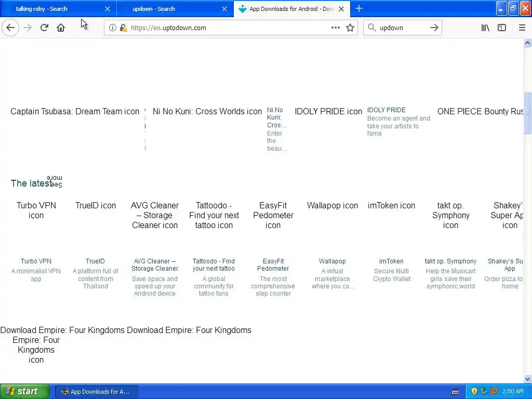Open ONE PIECE Bounty Rush icon link
The image size is (532, 399).
[480, 111]
